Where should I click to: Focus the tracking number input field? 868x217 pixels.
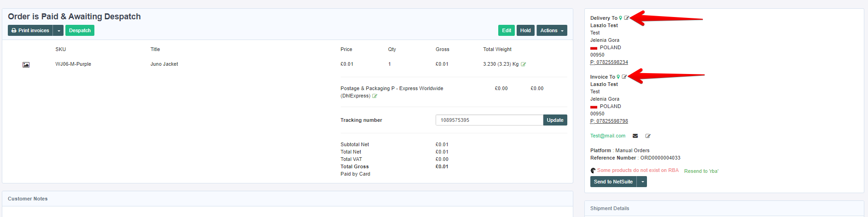(489, 120)
